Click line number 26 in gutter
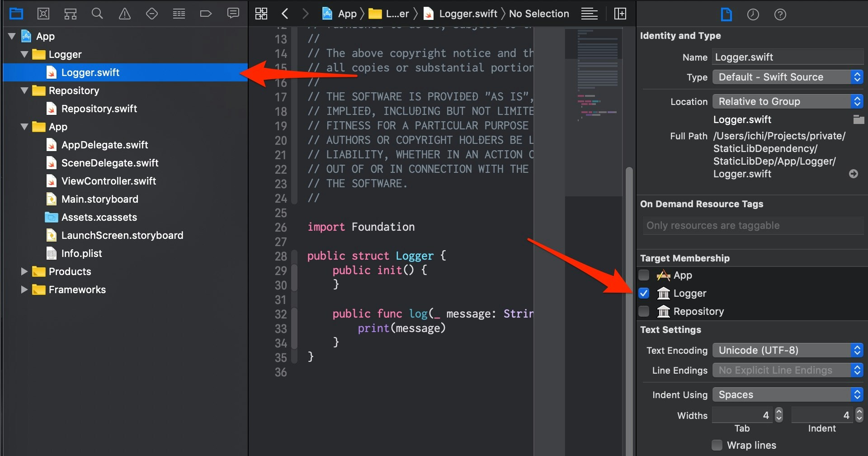Image resolution: width=868 pixels, height=456 pixels. (281, 227)
